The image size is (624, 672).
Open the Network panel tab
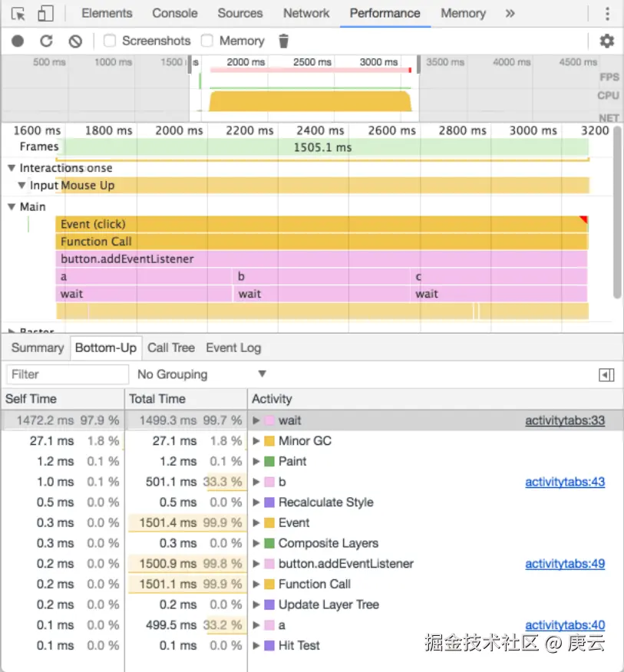pos(306,14)
